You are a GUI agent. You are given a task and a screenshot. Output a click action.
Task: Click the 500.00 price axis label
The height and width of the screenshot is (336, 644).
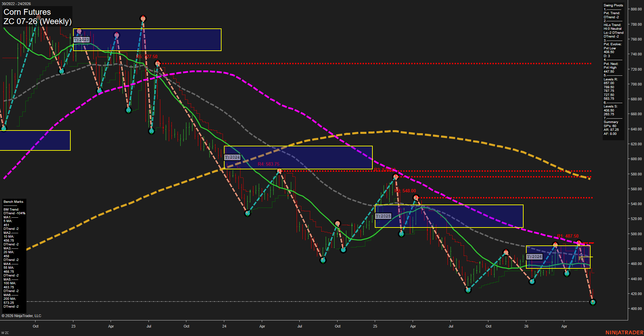point(636,234)
